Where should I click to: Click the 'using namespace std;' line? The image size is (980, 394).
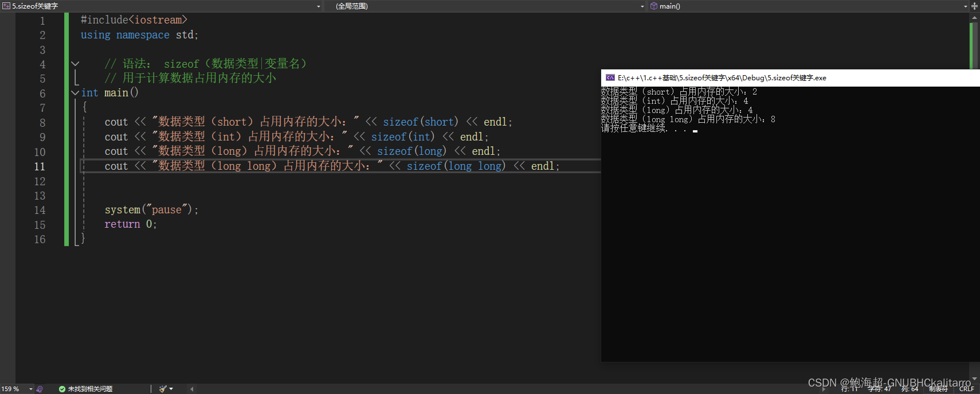pyautogui.click(x=139, y=35)
